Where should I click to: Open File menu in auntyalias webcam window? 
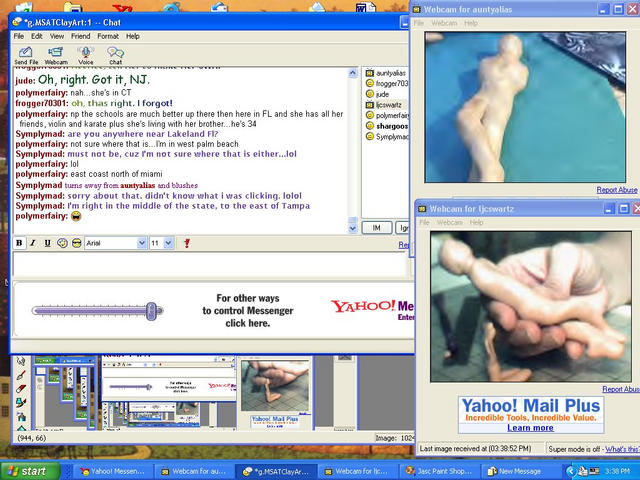point(419,23)
